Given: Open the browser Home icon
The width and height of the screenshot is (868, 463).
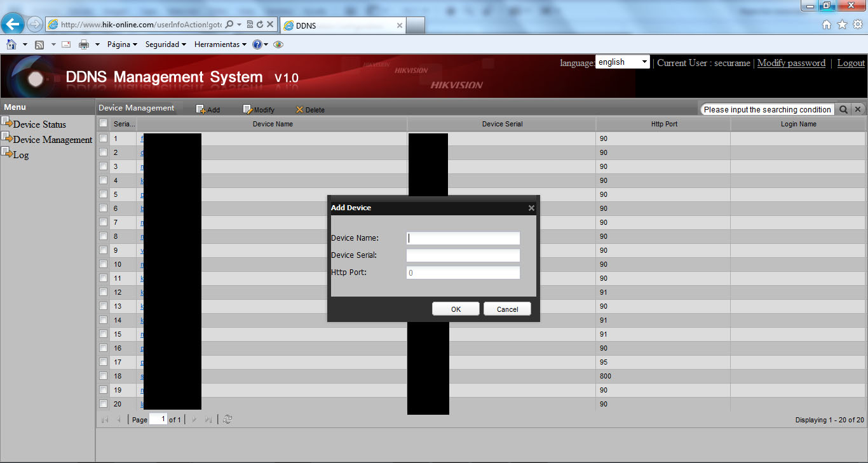Looking at the screenshot, I should [11, 44].
